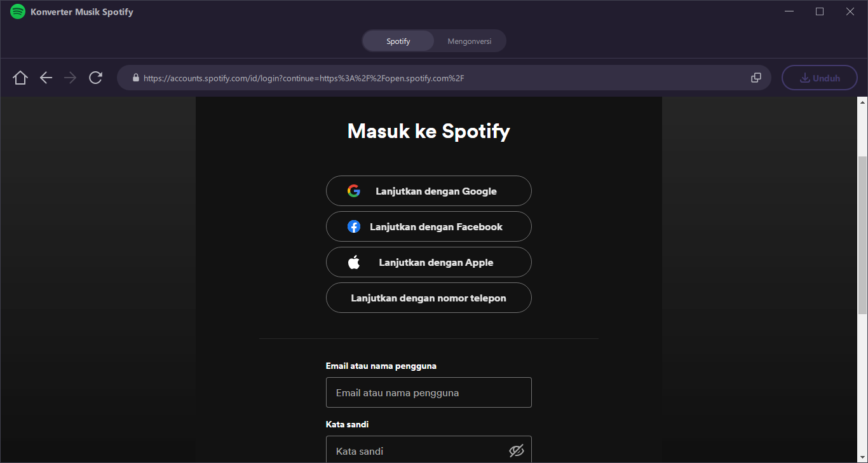The image size is (868, 463).
Task: Reload the page with refresh icon
Action: point(96,78)
